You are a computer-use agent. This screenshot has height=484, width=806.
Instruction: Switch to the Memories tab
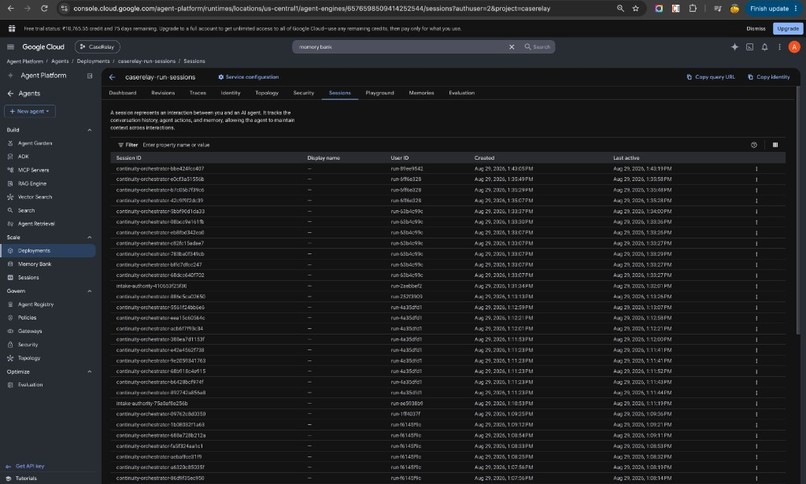click(x=422, y=93)
